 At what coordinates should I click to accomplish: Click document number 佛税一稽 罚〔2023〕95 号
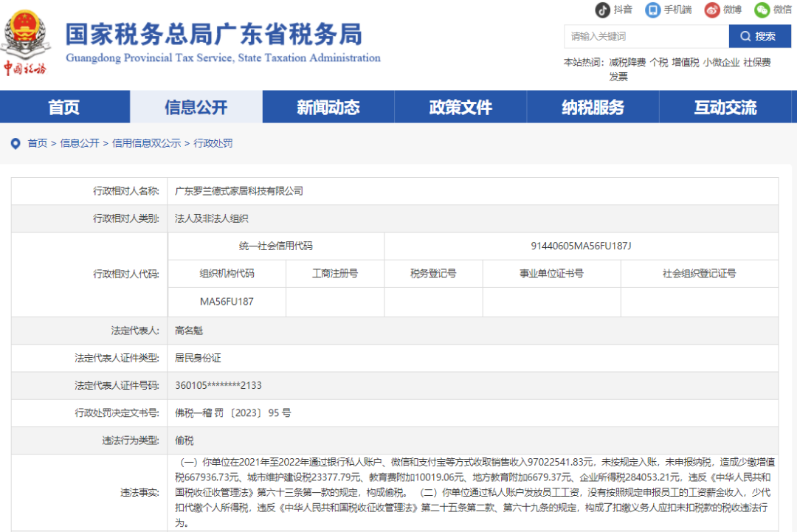click(232, 413)
